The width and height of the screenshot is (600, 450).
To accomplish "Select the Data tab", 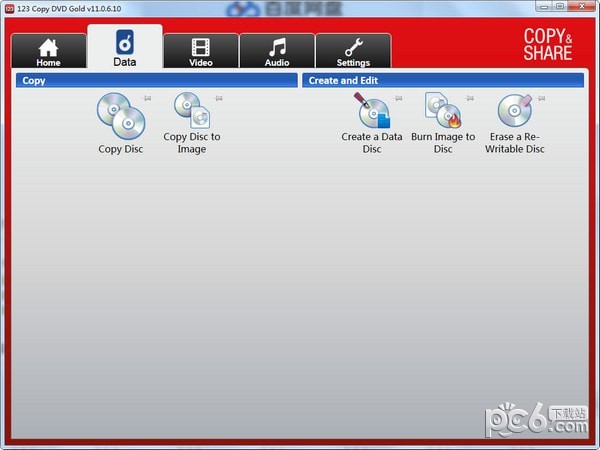I will point(125,47).
